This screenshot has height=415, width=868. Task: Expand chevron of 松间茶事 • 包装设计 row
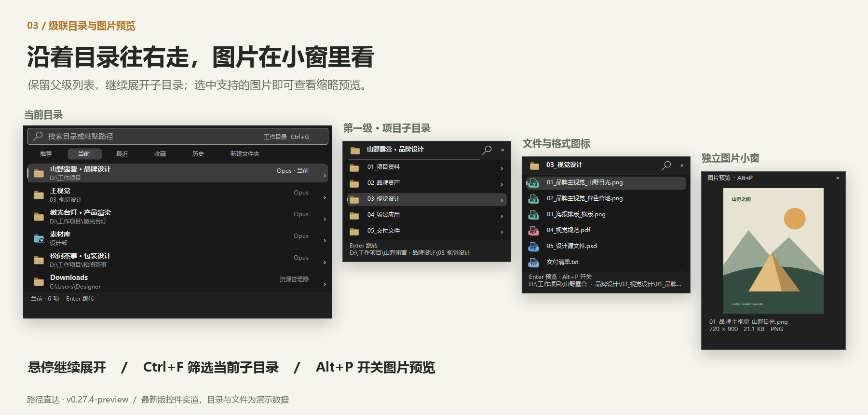[x=325, y=263]
